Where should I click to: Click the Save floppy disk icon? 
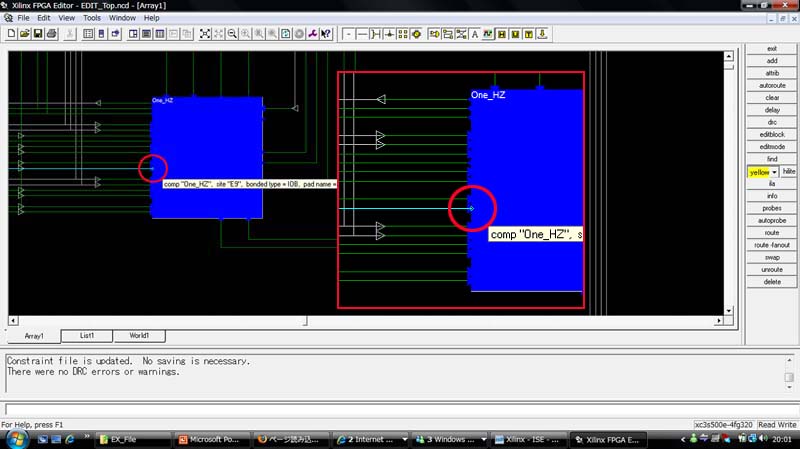[x=38, y=34]
